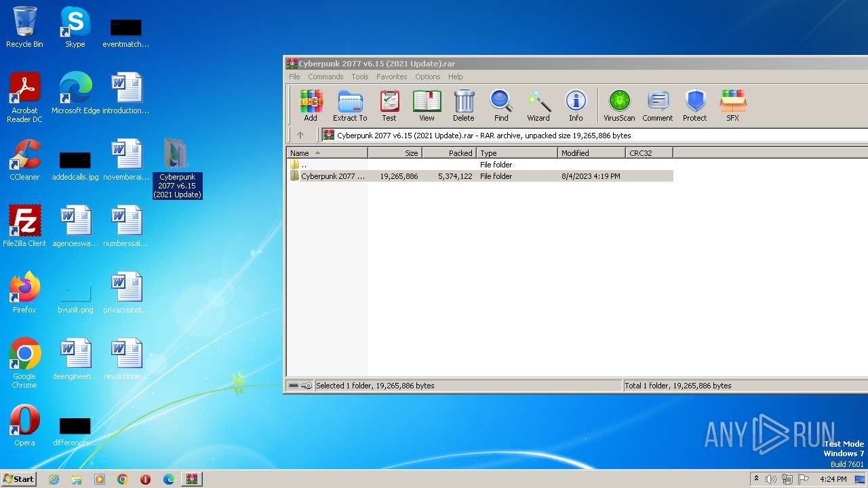Select the Firefox desktop shortcut
Screen dimensions: 868x488
point(24,293)
